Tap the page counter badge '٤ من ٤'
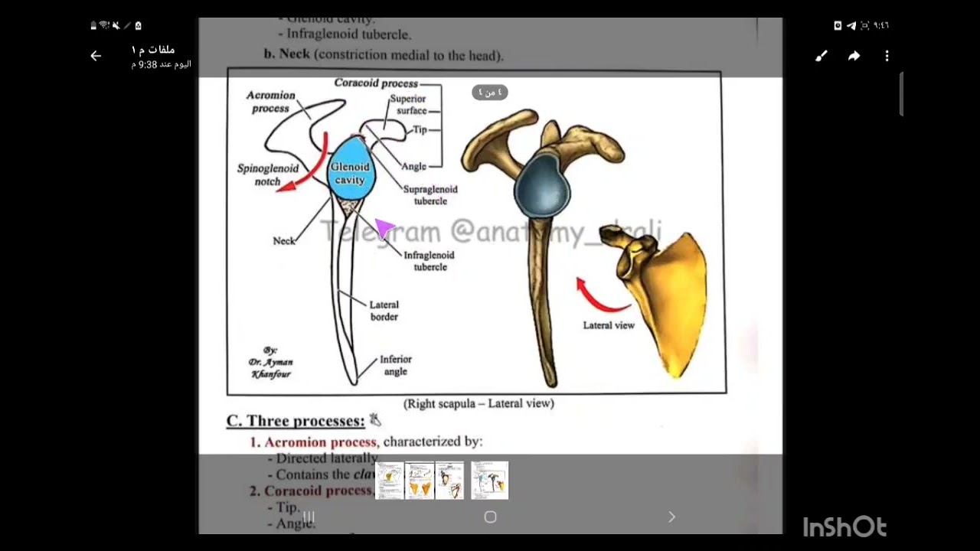Viewport: 980px width, 551px height. coord(490,92)
